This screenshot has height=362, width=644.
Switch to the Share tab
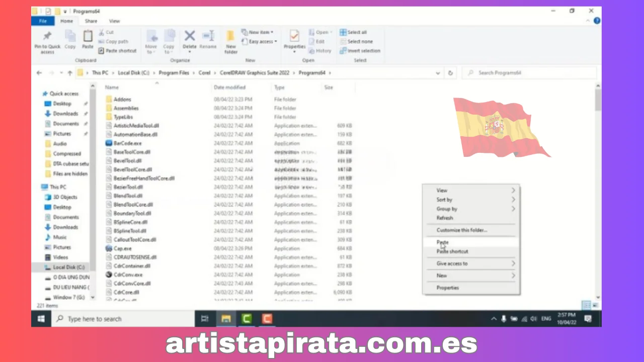[x=91, y=21]
